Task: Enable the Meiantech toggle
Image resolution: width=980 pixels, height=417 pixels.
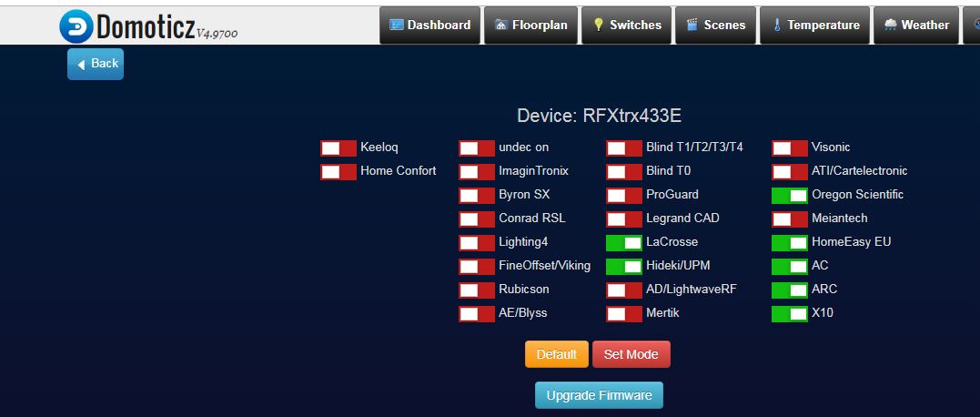Action: point(790,219)
